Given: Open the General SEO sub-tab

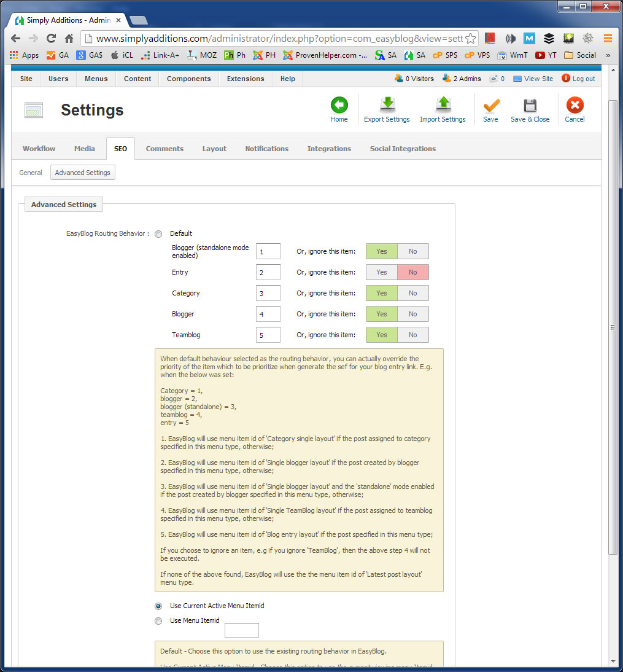Looking at the screenshot, I should [31, 173].
